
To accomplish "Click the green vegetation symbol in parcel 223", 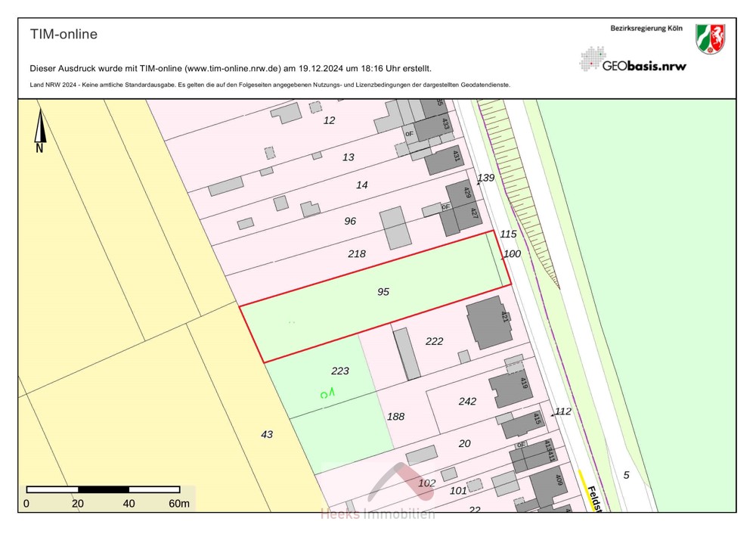I will click(x=327, y=393).
